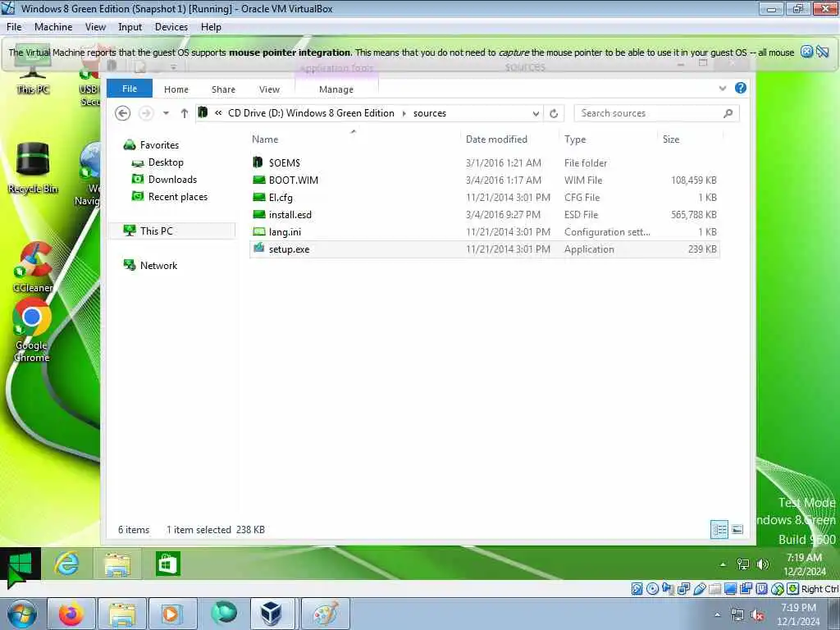The width and height of the screenshot is (840, 630).
Task: Click VirtualBox shared folders status icon
Action: pyautogui.click(x=714, y=589)
